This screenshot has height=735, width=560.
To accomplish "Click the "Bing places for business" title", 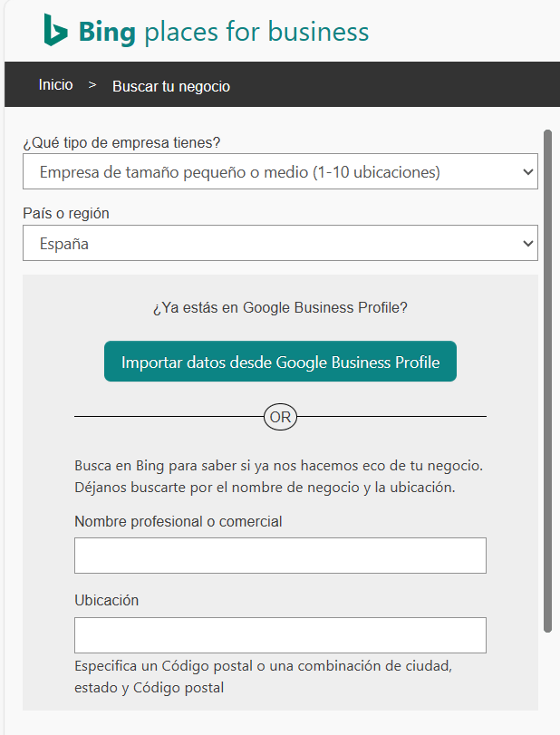I will pyautogui.click(x=224, y=32).
